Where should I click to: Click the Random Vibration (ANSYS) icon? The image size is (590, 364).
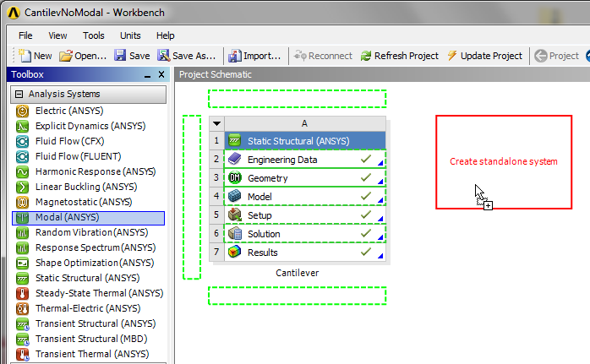coord(22,233)
